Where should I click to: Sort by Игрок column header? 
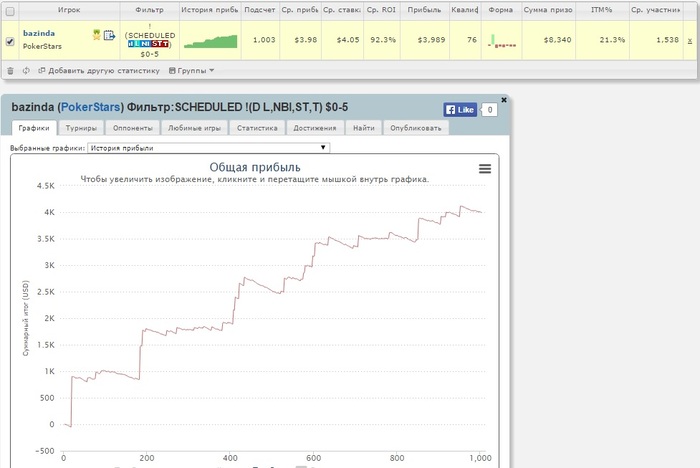(x=69, y=10)
